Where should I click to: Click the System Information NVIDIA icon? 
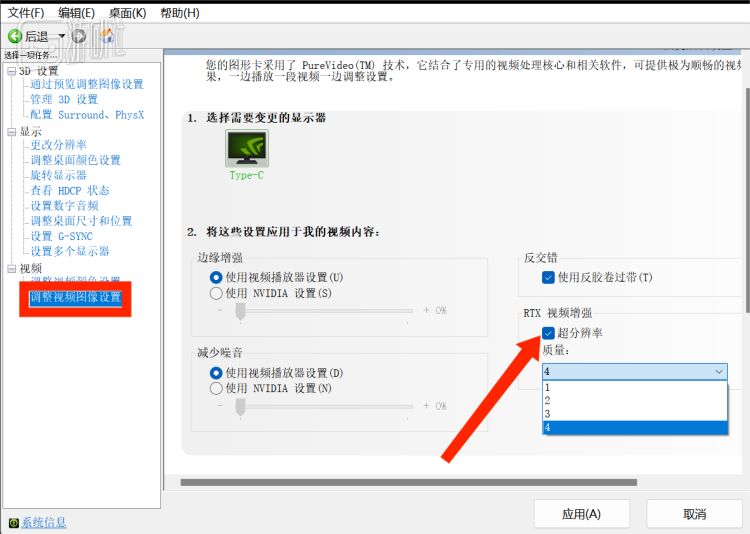coord(14,523)
